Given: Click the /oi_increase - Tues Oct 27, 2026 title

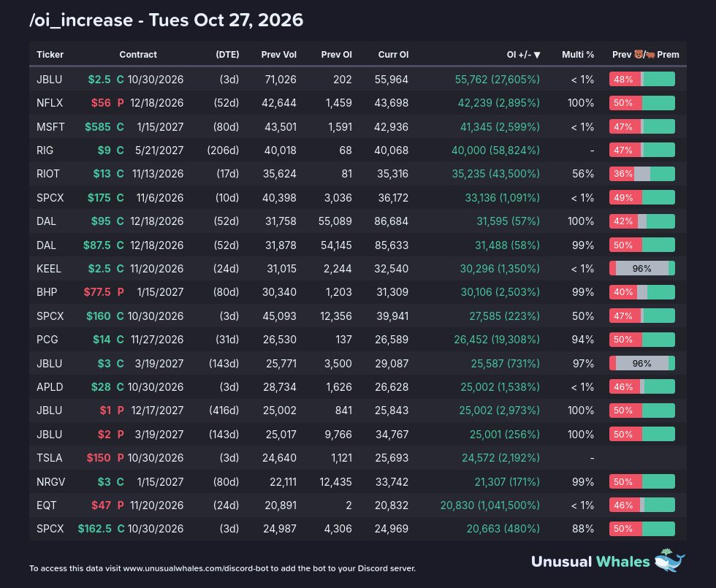Looking at the screenshot, I should pos(167,20).
